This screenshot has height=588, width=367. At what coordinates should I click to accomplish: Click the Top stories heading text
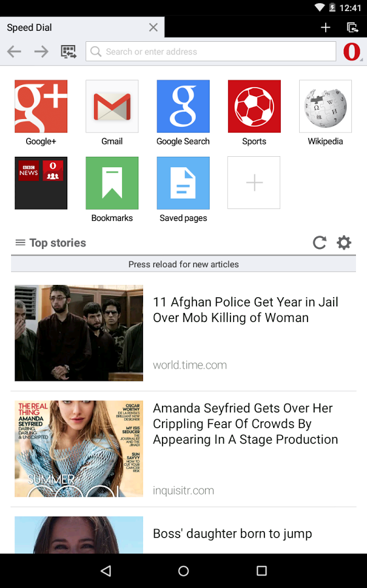coord(57,242)
